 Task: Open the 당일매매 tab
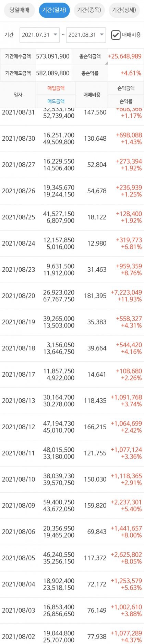point(20,10)
